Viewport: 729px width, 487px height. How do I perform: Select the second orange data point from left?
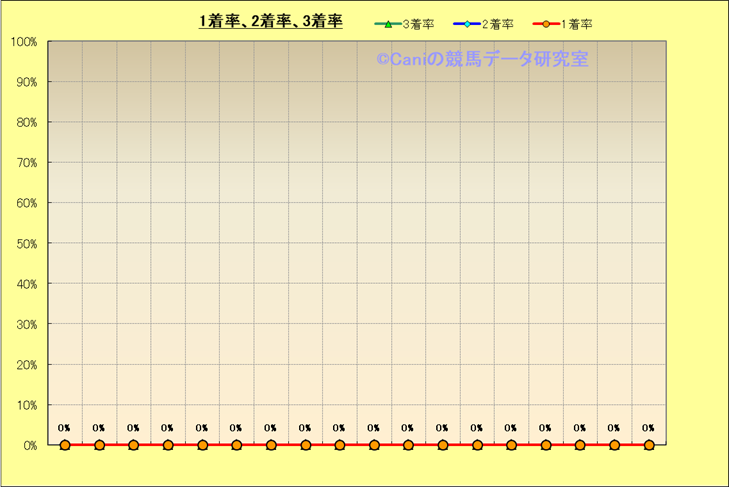click(99, 445)
